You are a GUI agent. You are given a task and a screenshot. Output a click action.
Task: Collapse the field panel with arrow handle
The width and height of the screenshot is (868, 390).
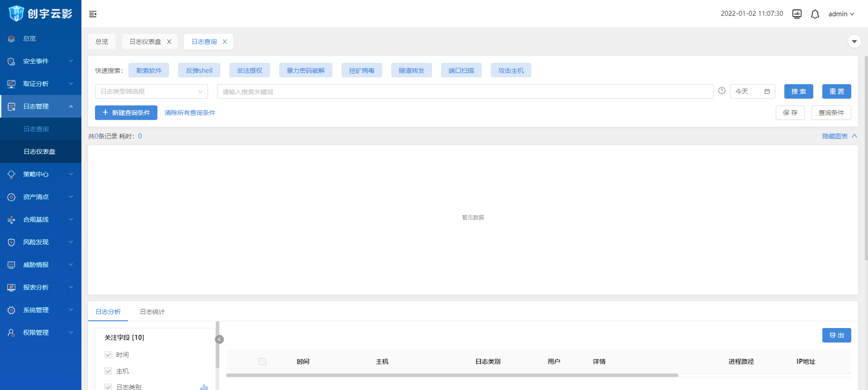coord(219,339)
